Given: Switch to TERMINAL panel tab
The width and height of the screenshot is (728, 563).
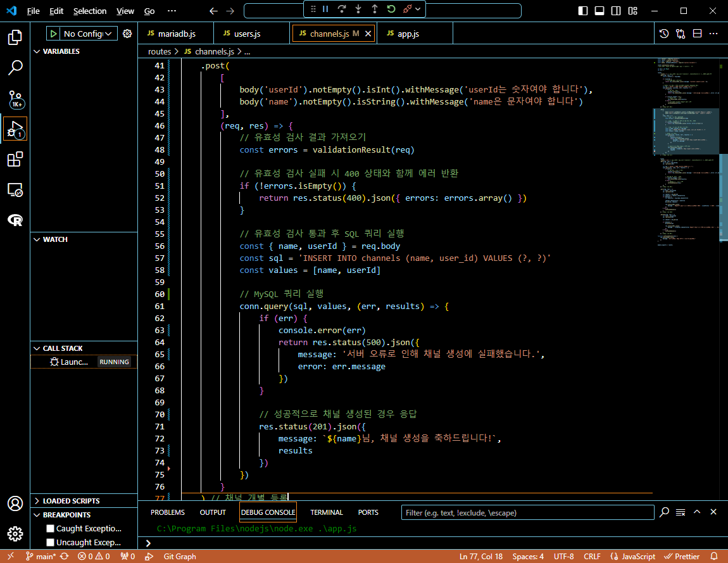Looking at the screenshot, I should pyautogui.click(x=327, y=512).
